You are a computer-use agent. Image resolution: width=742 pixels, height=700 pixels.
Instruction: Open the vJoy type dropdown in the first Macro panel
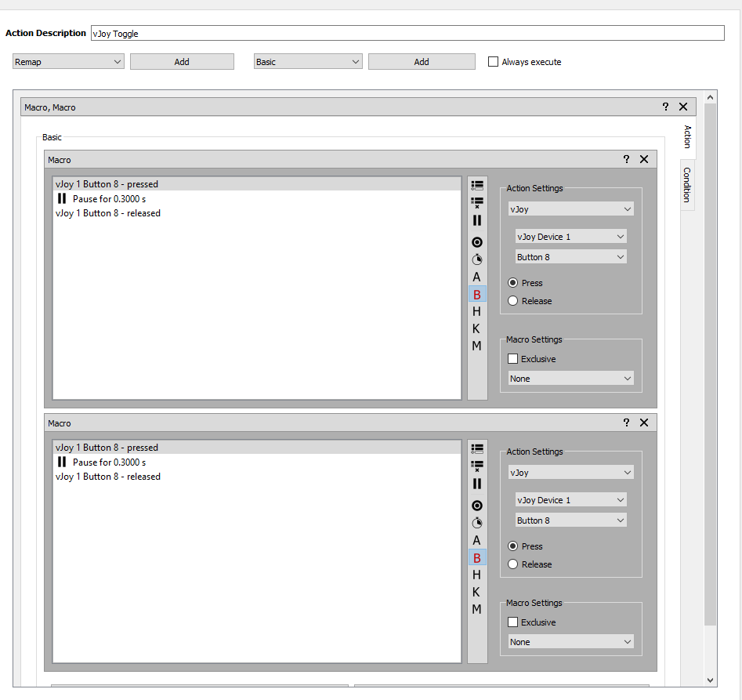point(570,209)
